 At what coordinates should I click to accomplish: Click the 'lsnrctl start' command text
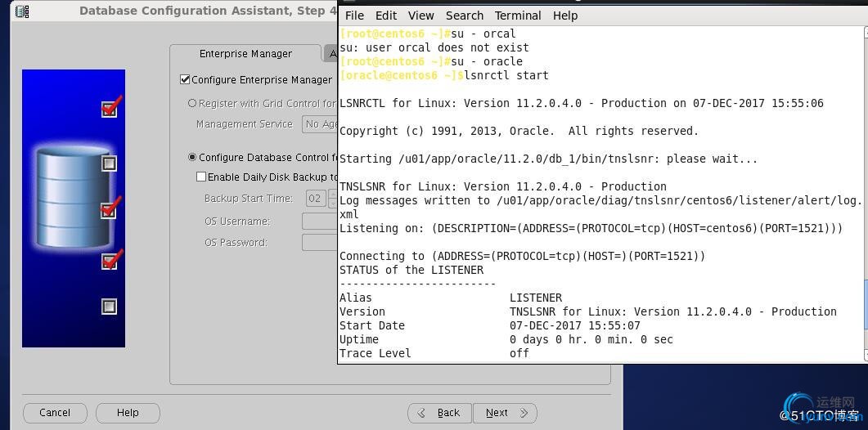506,75
